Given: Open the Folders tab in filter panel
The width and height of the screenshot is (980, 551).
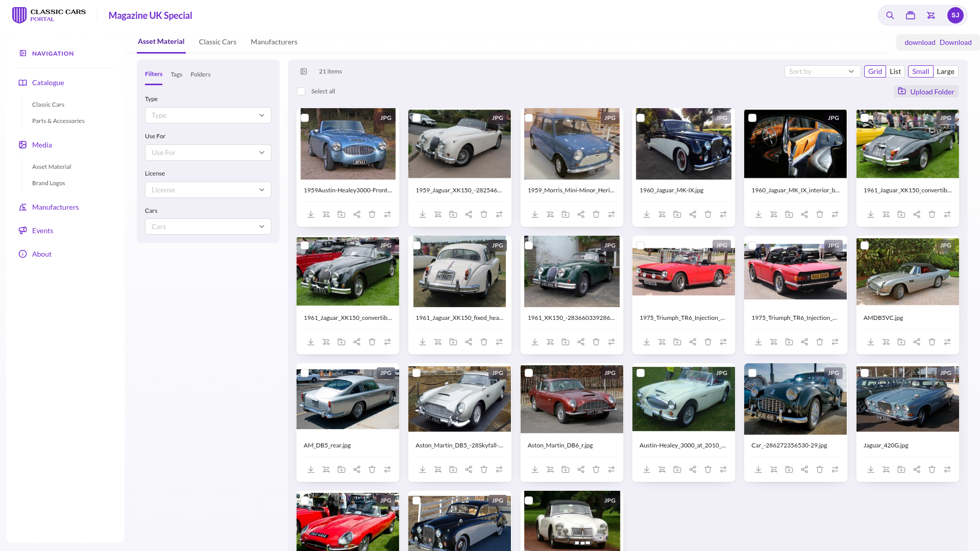Looking at the screenshot, I should tap(201, 74).
